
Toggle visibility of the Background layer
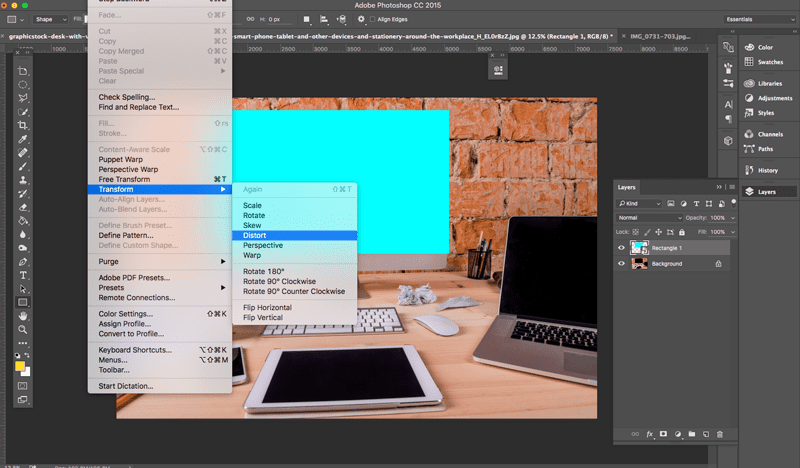(x=621, y=264)
